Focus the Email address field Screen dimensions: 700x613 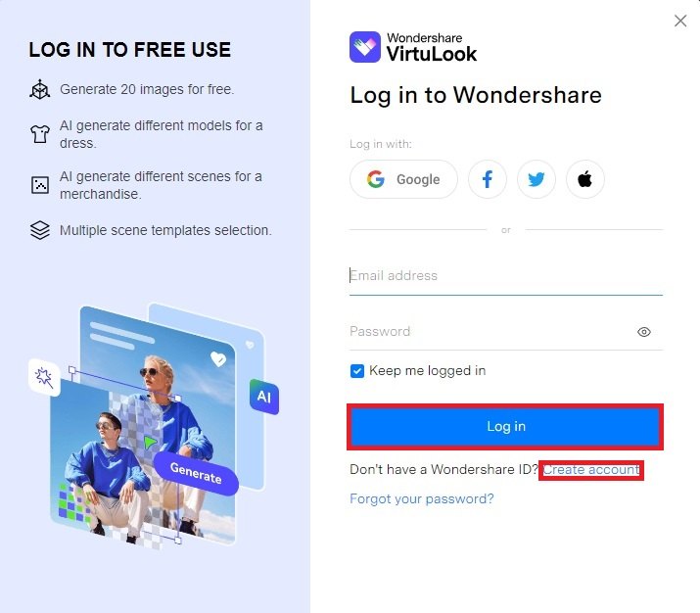point(506,276)
